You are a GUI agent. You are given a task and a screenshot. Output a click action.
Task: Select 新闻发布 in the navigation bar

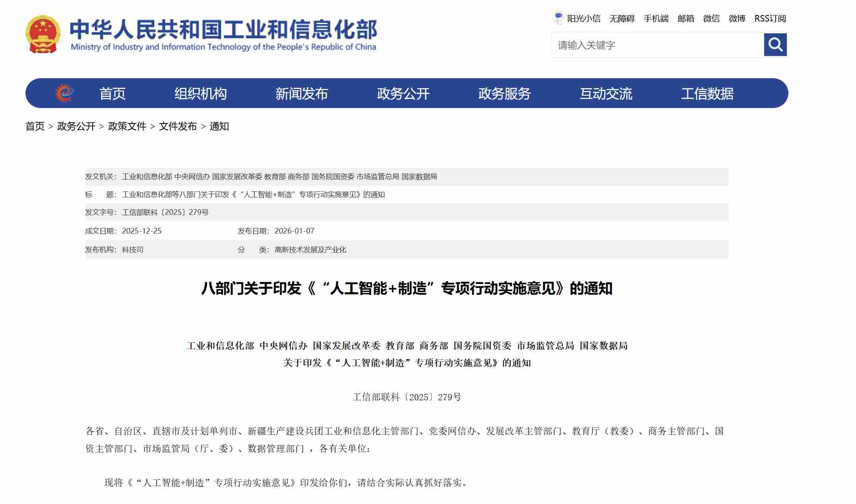[302, 94]
